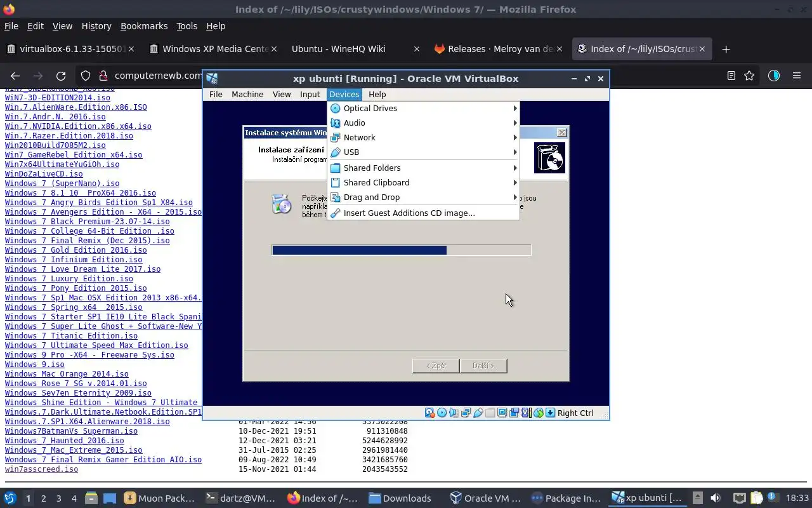Expand the Shared Folders submenu
This screenshot has height=508, width=812.
pyautogui.click(x=423, y=168)
